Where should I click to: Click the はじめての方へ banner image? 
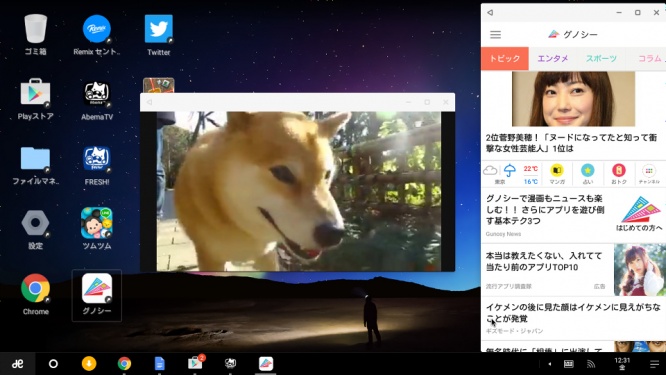pyautogui.click(x=639, y=213)
